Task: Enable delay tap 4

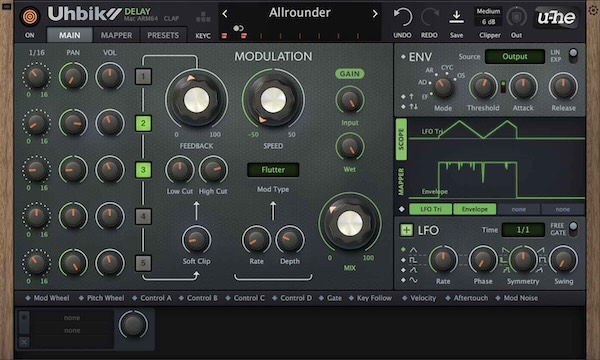Action: [143, 217]
